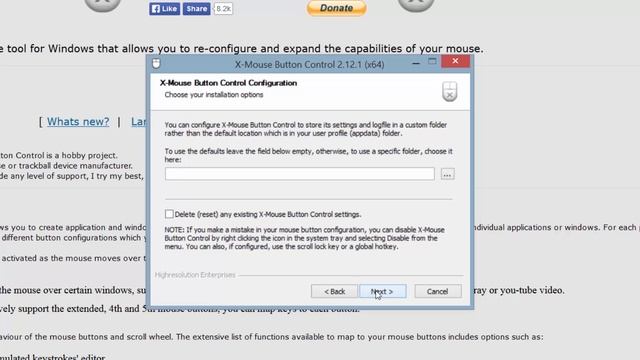Click the Donate button on webpage
Viewport: 640px width, 360px height.
point(337,8)
